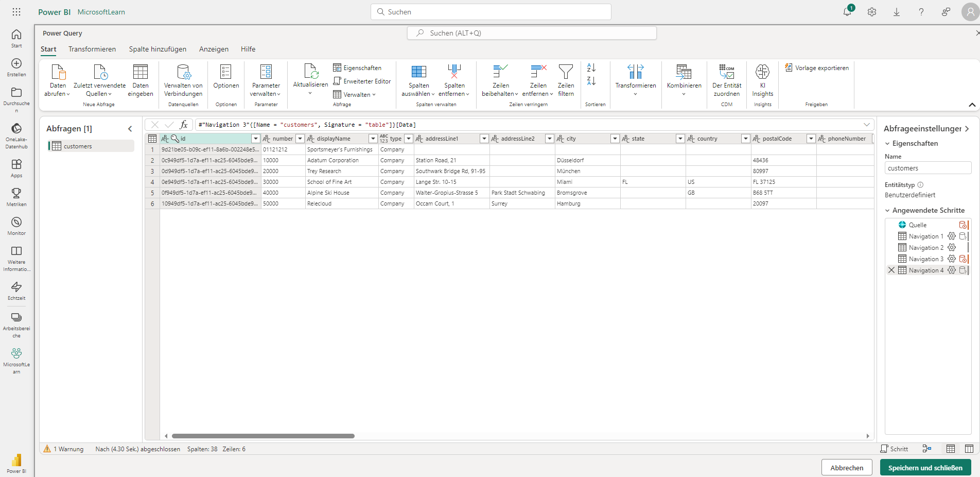
Task: Open OneLake-Datenhub in sidebar
Action: point(16,136)
